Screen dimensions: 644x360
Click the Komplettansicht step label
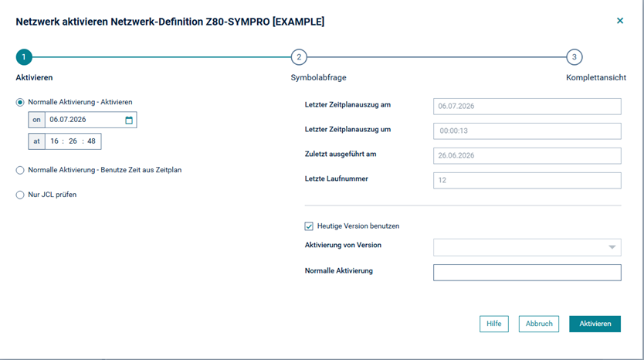point(596,78)
